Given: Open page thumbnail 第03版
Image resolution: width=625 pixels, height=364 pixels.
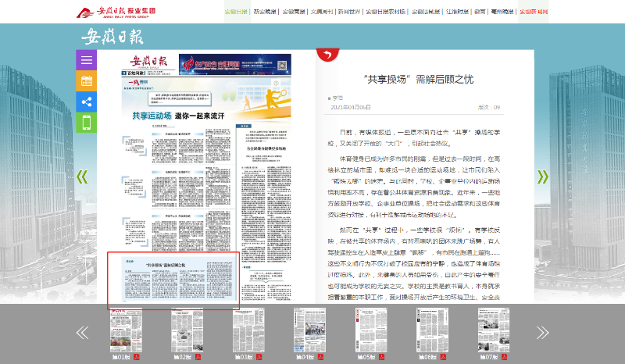Looking at the screenshot, I should [248, 330].
